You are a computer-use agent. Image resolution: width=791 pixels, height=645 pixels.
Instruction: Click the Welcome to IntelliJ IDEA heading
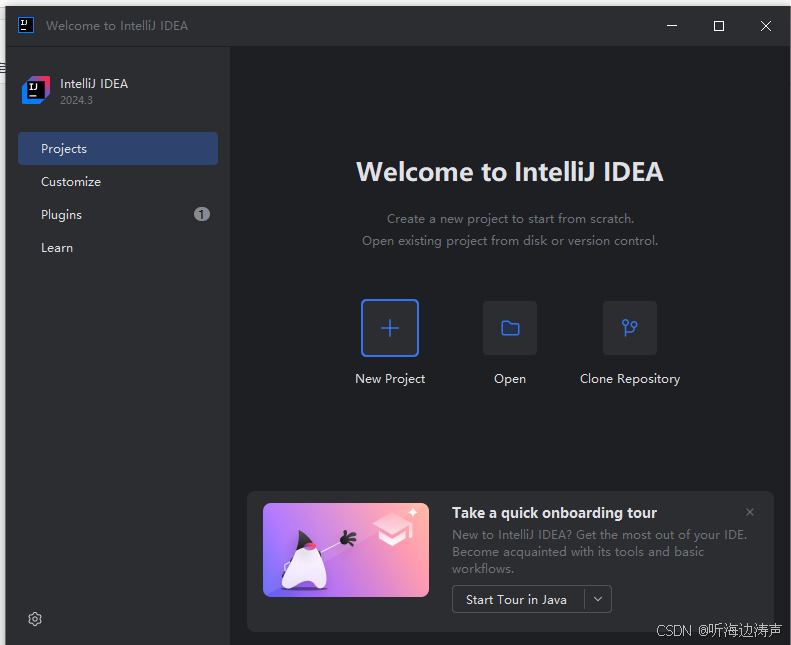[510, 171]
